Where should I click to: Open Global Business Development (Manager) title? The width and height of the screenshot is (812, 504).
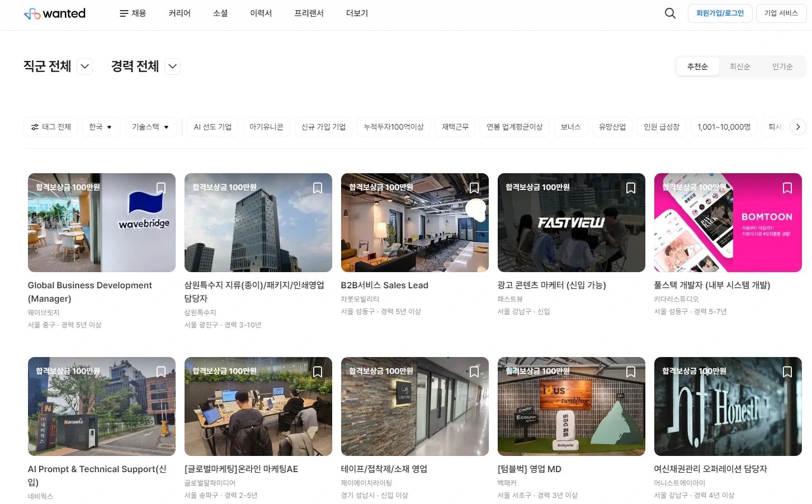pyautogui.click(x=90, y=292)
